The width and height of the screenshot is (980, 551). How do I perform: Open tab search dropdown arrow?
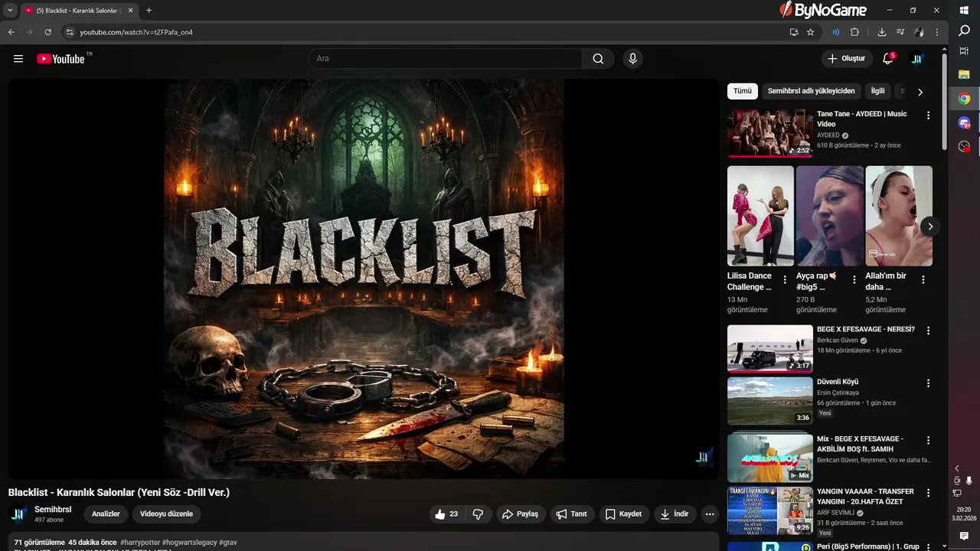10,11
